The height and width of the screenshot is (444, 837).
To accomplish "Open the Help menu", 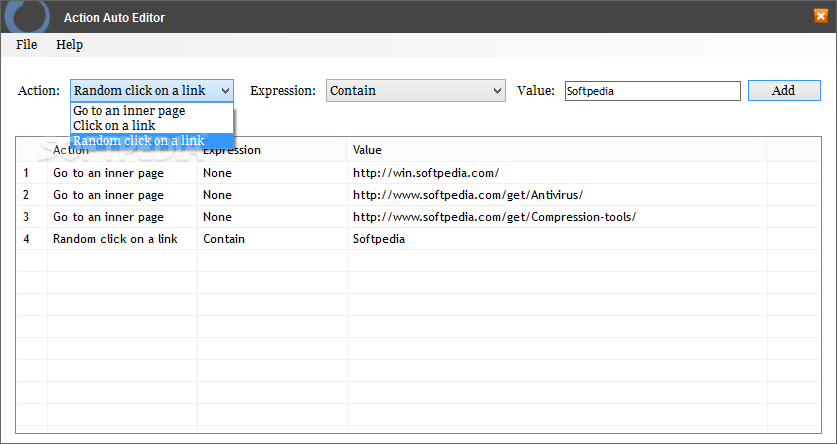I will [69, 45].
